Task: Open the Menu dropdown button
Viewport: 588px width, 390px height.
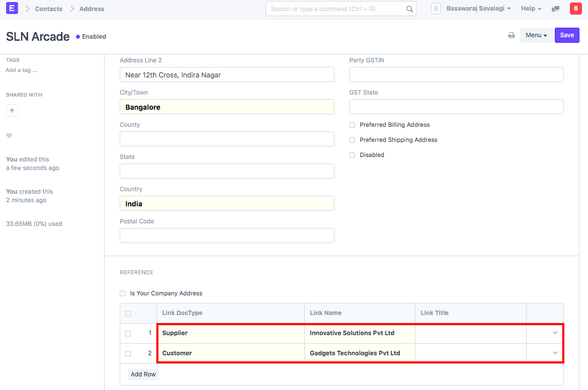Action: click(x=536, y=35)
